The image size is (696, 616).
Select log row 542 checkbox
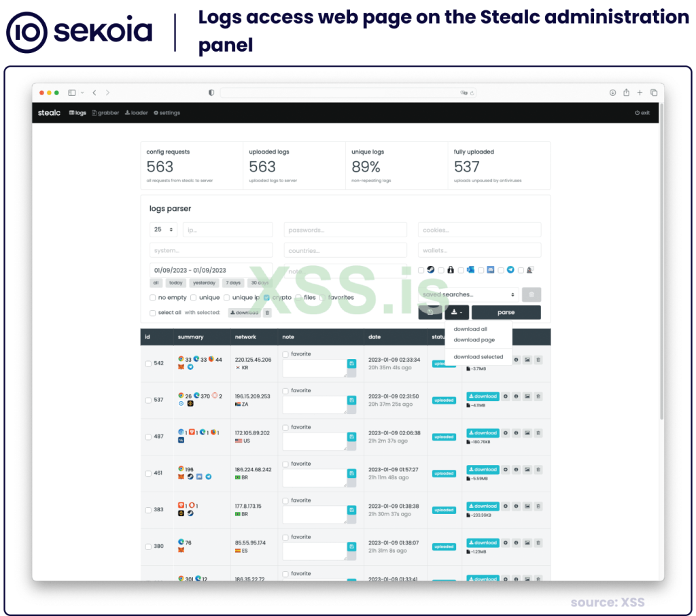(x=148, y=363)
